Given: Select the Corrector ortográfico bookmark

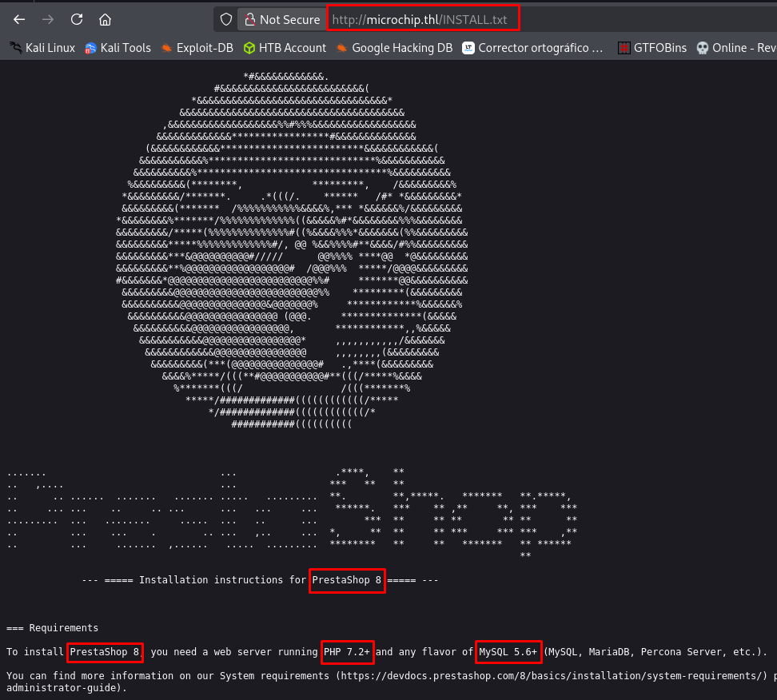Looking at the screenshot, I should [x=533, y=48].
